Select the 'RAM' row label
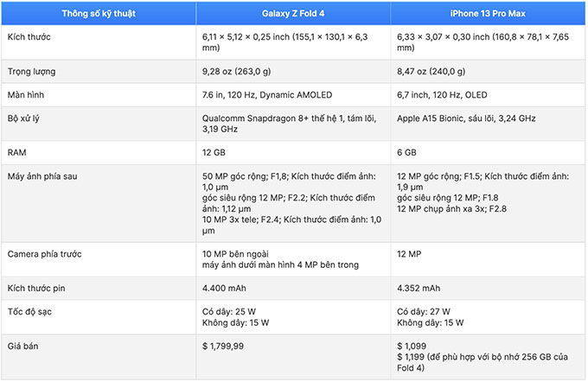 coord(17,153)
